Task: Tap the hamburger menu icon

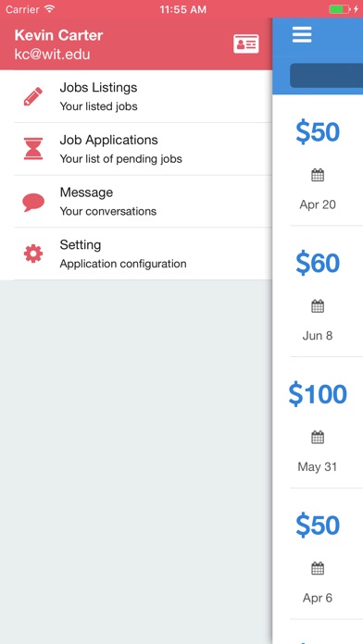Action: (x=302, y=34)
